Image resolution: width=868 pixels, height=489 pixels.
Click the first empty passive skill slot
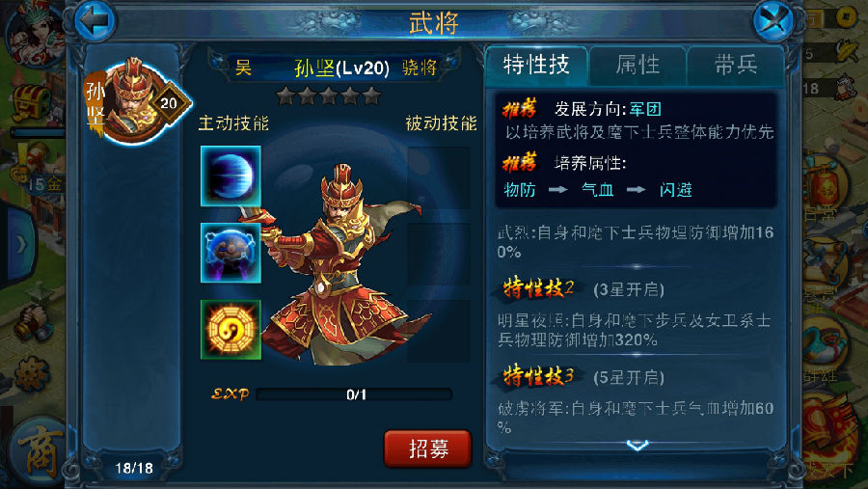439,177
